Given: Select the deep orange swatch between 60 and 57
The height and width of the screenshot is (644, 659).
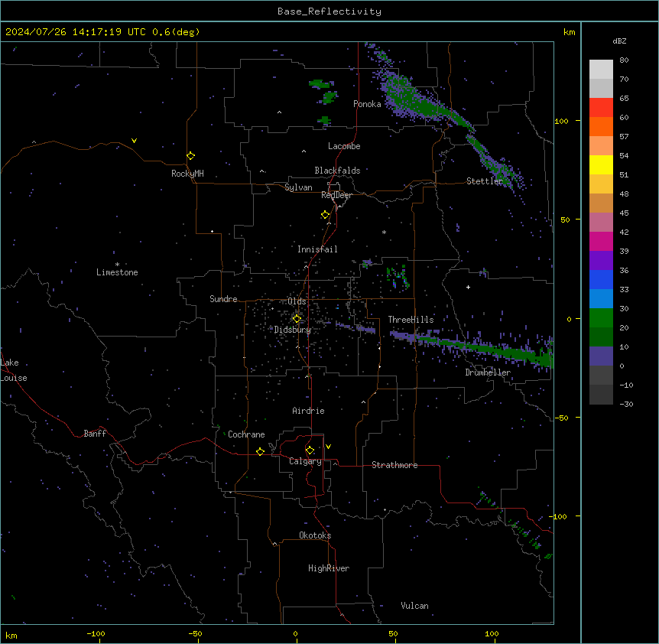Looking at the screenshot, I should tap(601, 126).
